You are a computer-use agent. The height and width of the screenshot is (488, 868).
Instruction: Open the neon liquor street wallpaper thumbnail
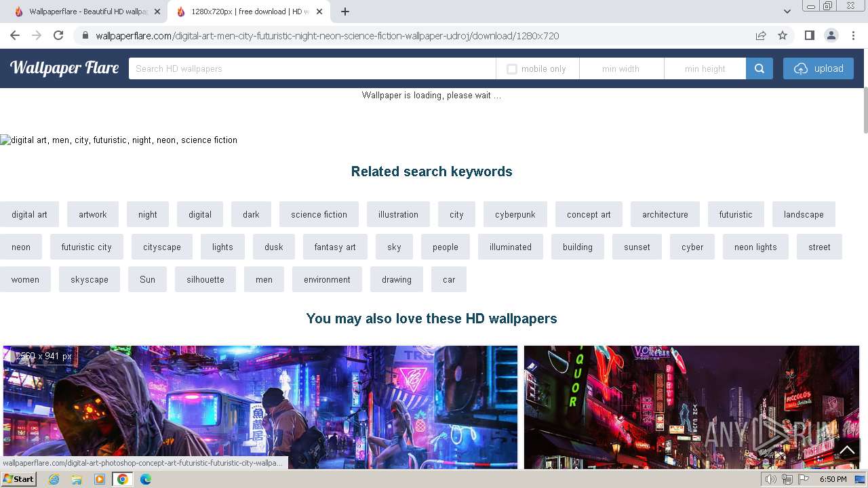tap(692, 407)
